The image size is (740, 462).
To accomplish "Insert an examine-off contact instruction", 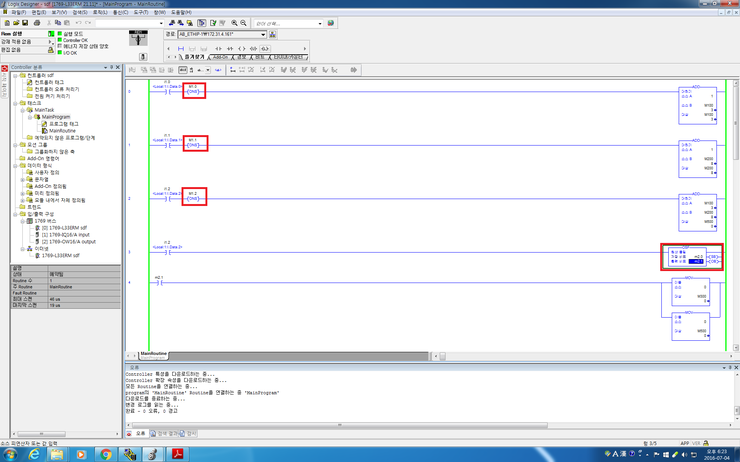I will tap(230, 49).
